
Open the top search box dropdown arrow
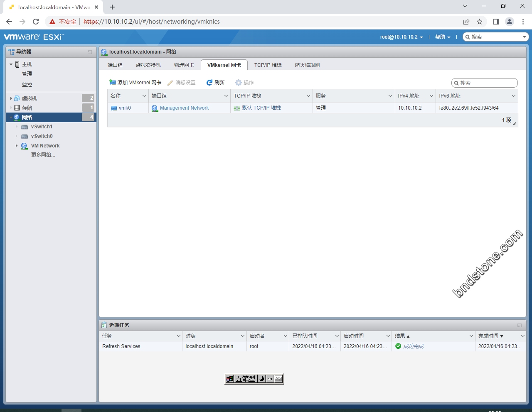[525, 37]
